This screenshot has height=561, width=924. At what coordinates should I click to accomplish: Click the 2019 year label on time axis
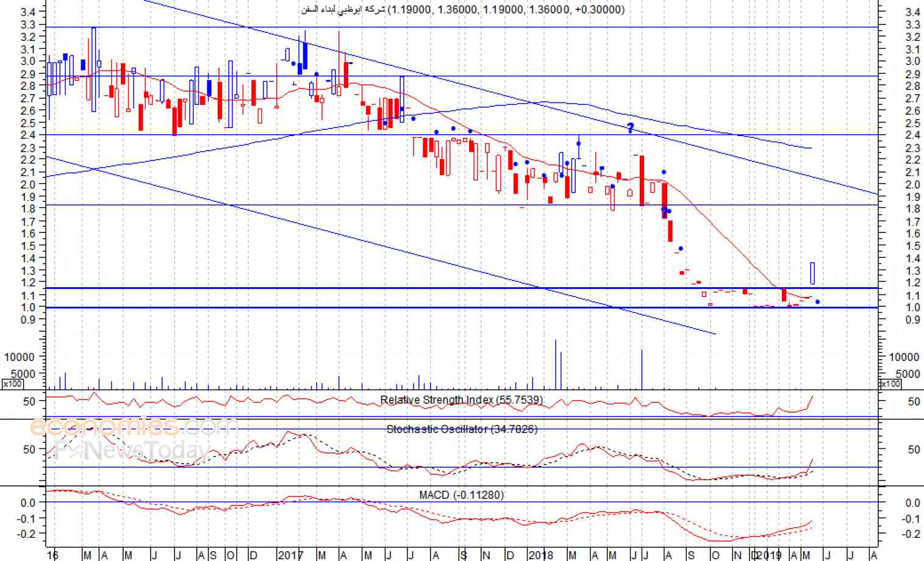click(x=768, y=555)
